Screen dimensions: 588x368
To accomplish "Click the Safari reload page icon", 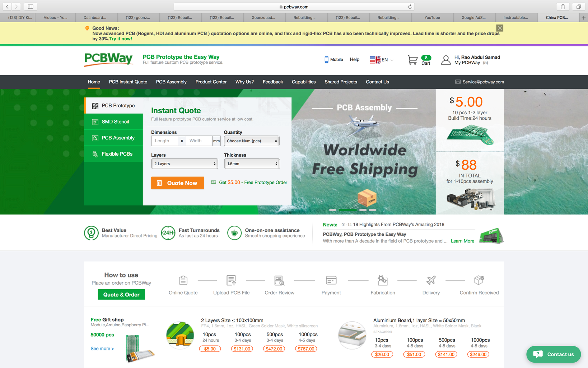I will [410, 6].
